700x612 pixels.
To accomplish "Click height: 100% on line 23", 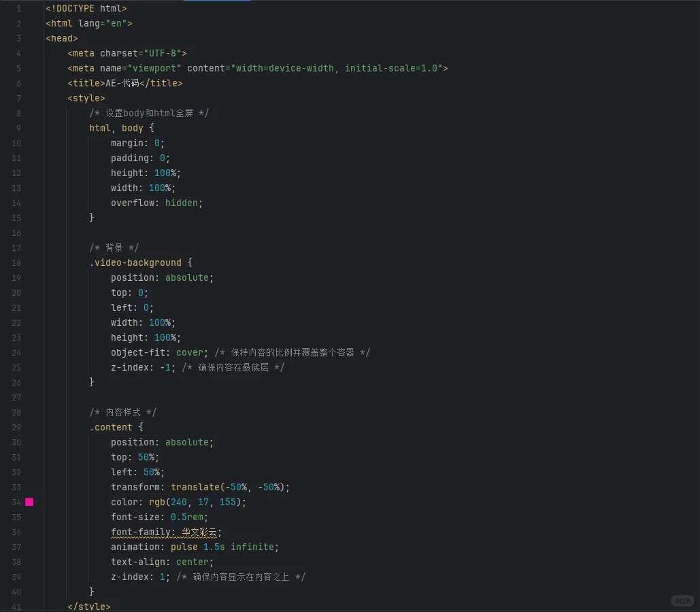I will (x=146, y=337).
